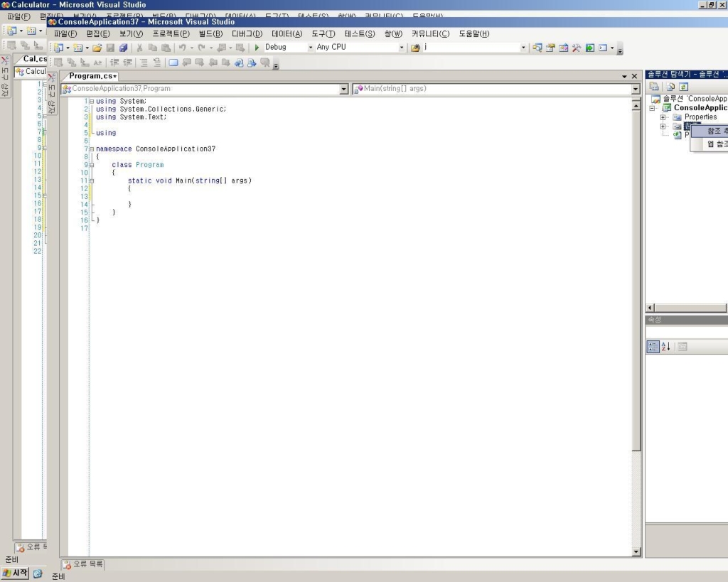Screen dimensions: 728x582
Task: Open the 도구(T) menu
Action: [323, 34]
